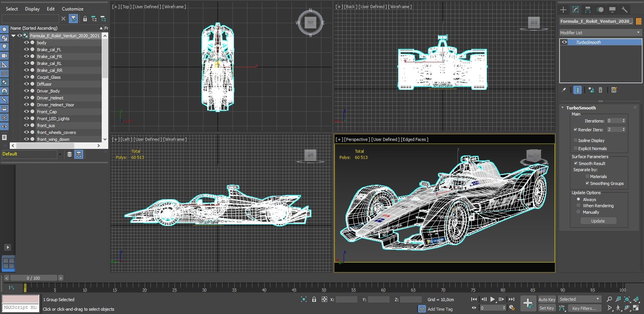Open the Create command panel tab
The image size is (644, 314).
coord(563,10)
